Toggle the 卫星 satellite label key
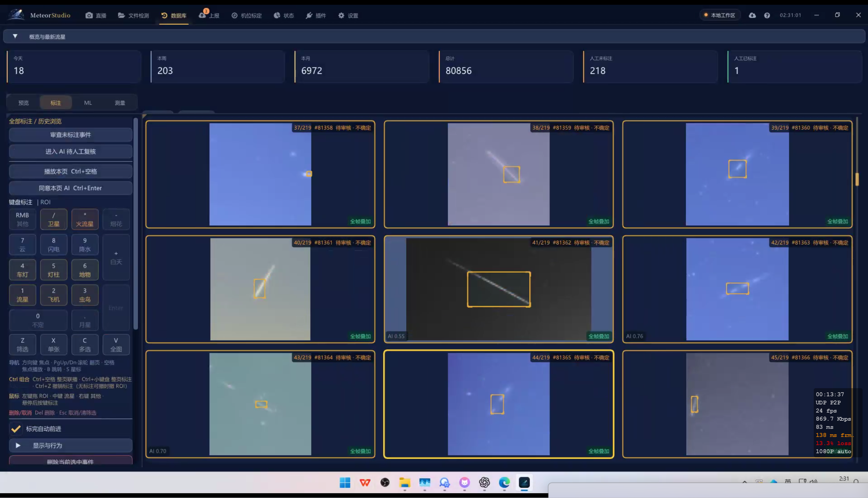868x498 pixels. (x=53, y=219)
